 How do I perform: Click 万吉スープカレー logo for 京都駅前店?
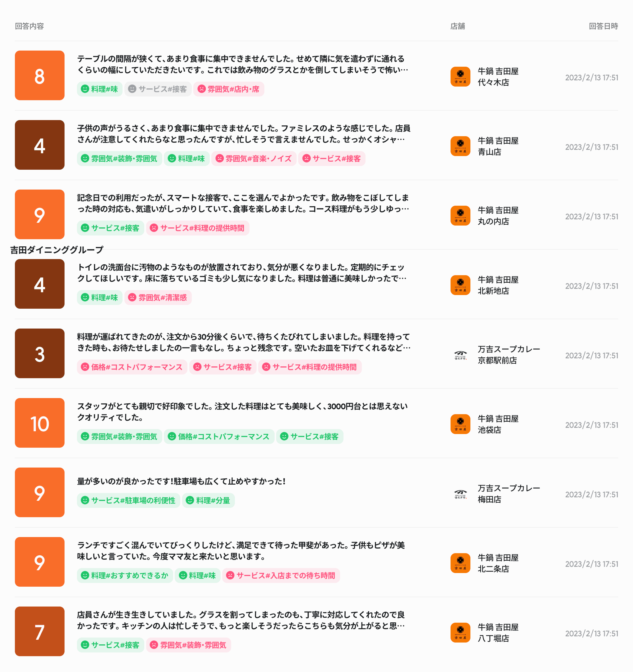pos(460,355)
